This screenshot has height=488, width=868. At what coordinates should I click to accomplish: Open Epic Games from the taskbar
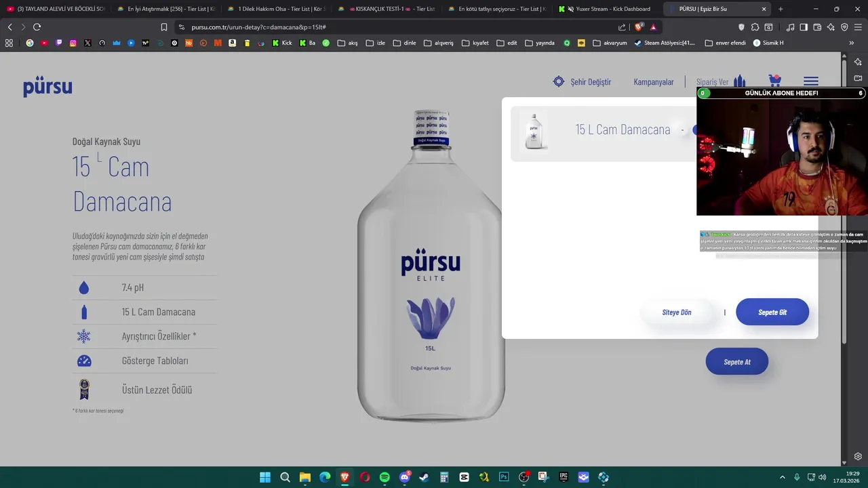point(564,477)
